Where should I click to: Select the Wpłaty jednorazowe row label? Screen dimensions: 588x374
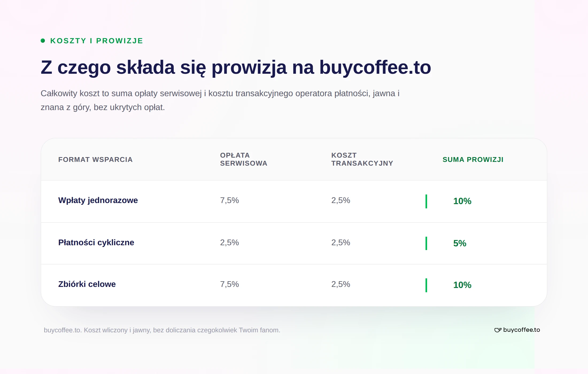[98, 200]
